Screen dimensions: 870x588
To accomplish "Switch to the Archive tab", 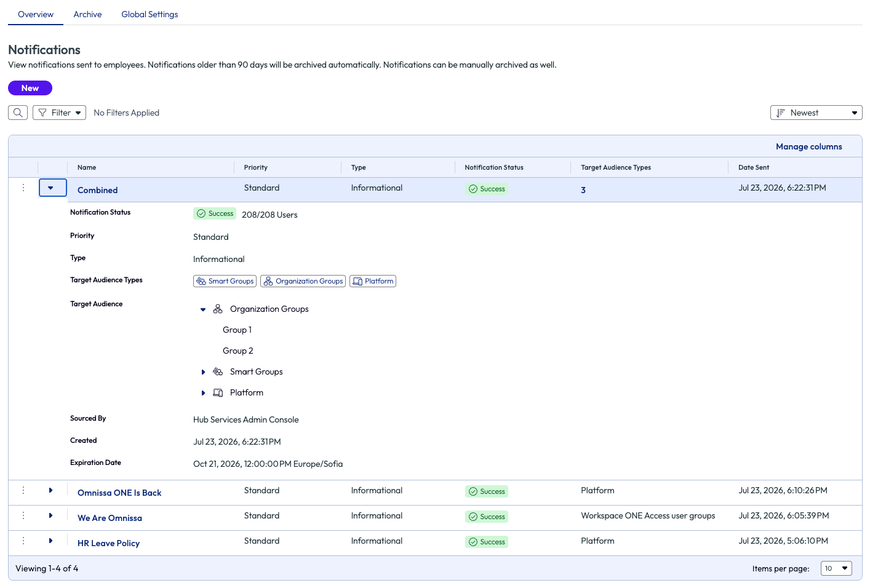I will (x=87, y=14).
